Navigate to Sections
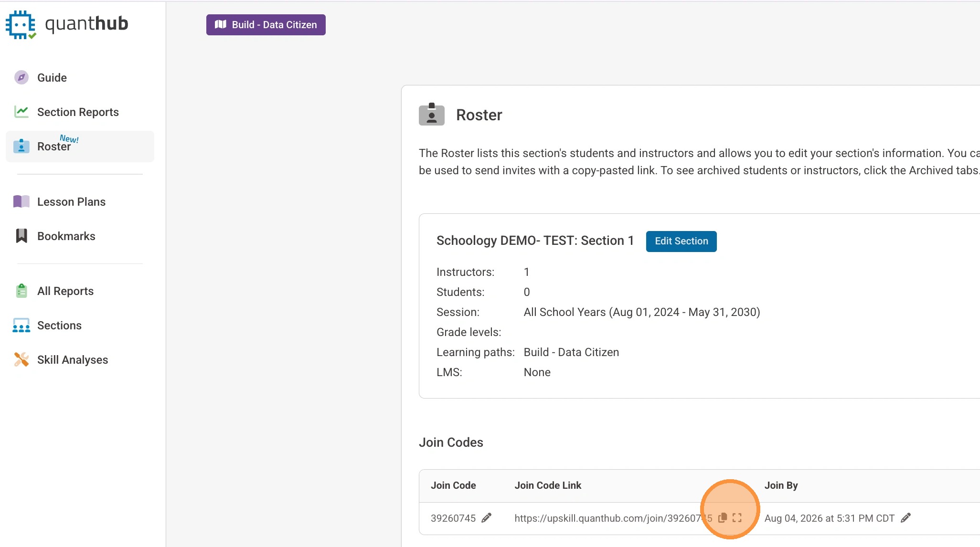Screen dimensions: 980x547 (59, 326)
